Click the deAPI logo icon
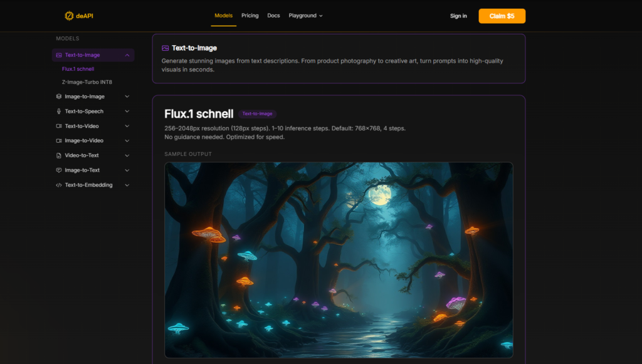 point(69,16)
